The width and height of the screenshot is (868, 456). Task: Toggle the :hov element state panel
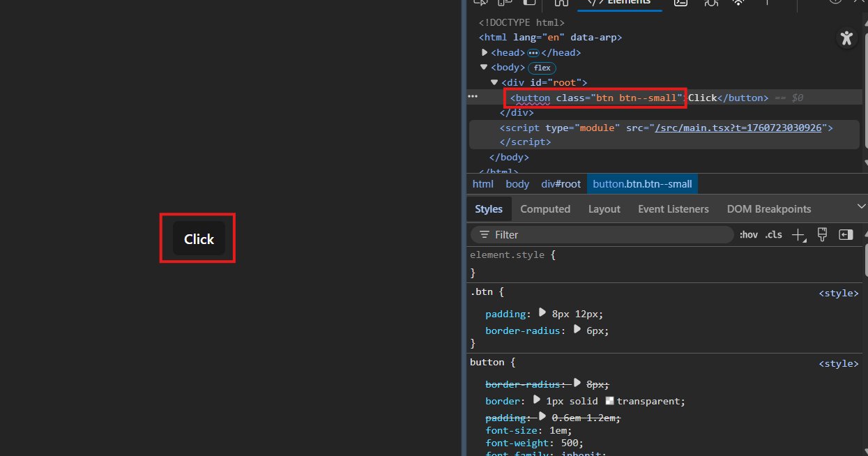coord(749,235)
